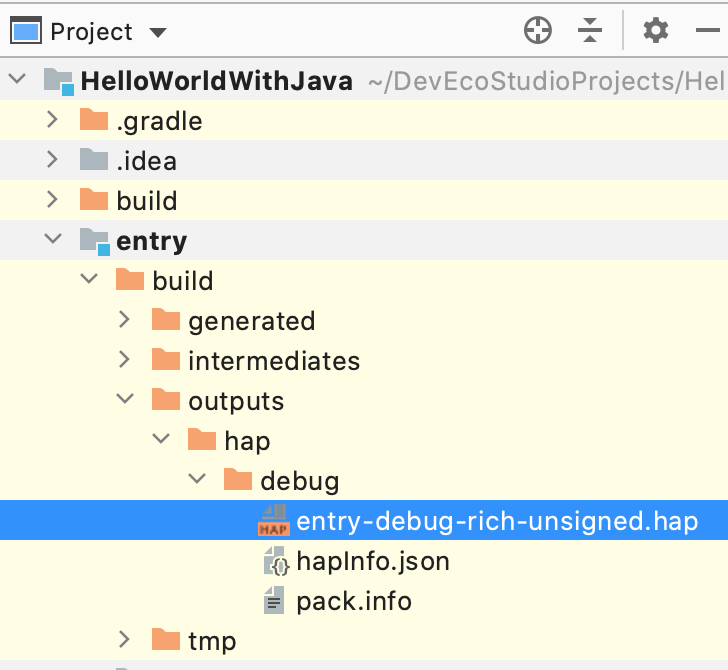Screen dimensions: 728x670
Task: Expand the tmp folder
Action: [124, 639]
